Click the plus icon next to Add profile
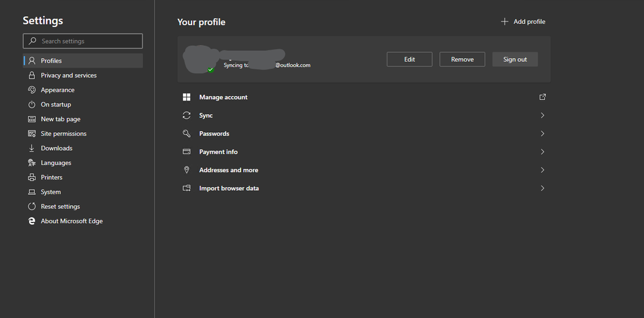The width and height of the screenshot is (644, 318). tap(504, 22)
